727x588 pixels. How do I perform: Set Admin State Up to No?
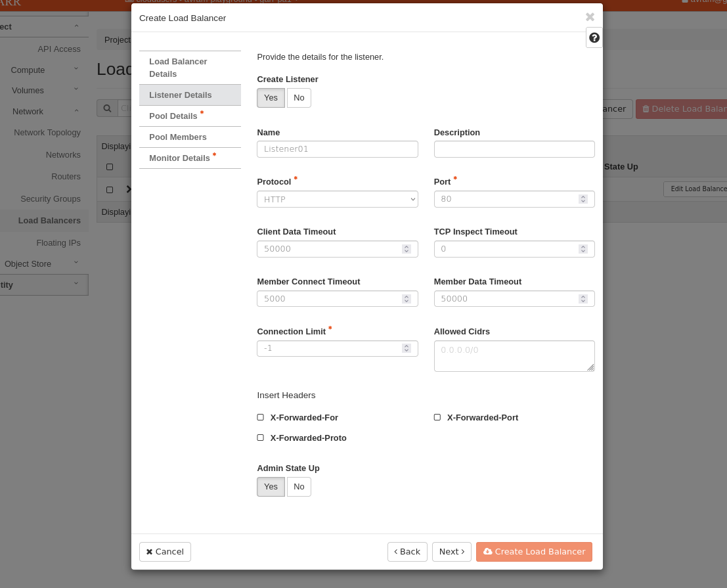tap(299, 487)
